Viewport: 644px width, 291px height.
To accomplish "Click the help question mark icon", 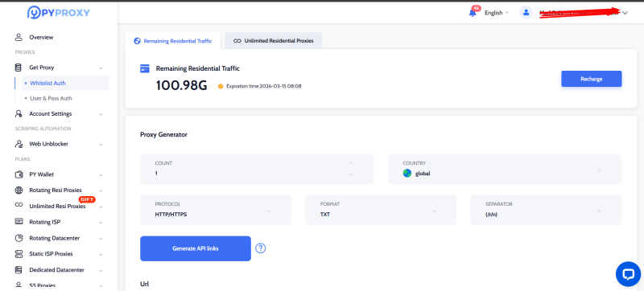I will click(260, 248).
